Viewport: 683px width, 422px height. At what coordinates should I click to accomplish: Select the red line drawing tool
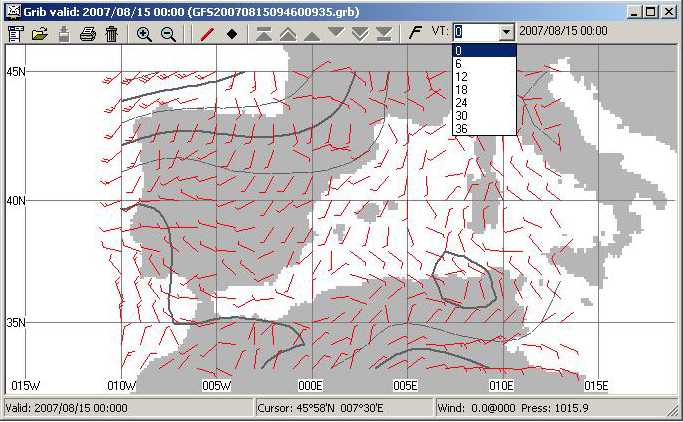pyautogui.click(x=207, y=33)
